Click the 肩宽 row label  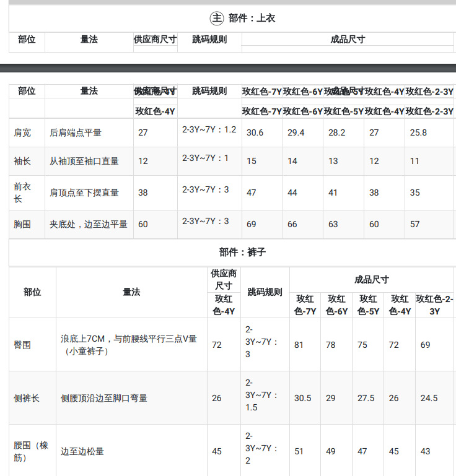point(22,132)
